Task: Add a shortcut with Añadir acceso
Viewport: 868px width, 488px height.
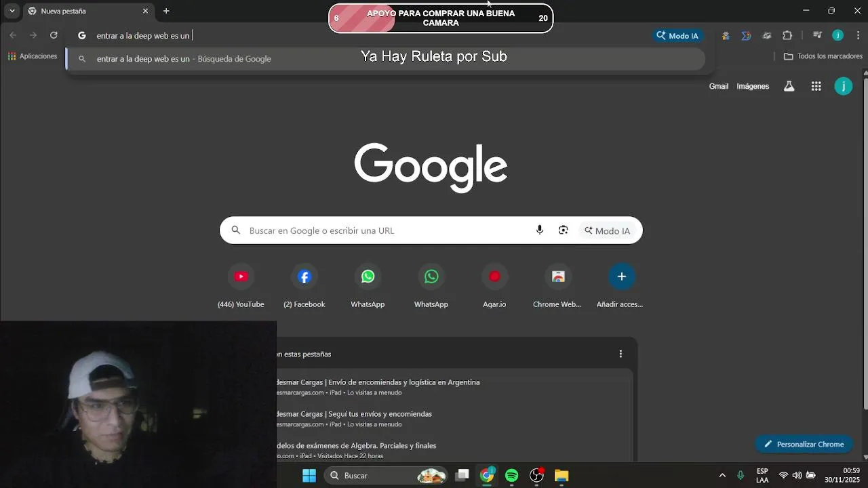Action: [620, 285]
